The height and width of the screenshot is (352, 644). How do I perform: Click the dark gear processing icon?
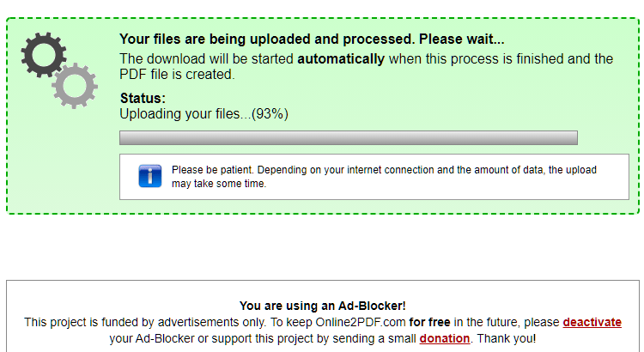click(44, 55)
